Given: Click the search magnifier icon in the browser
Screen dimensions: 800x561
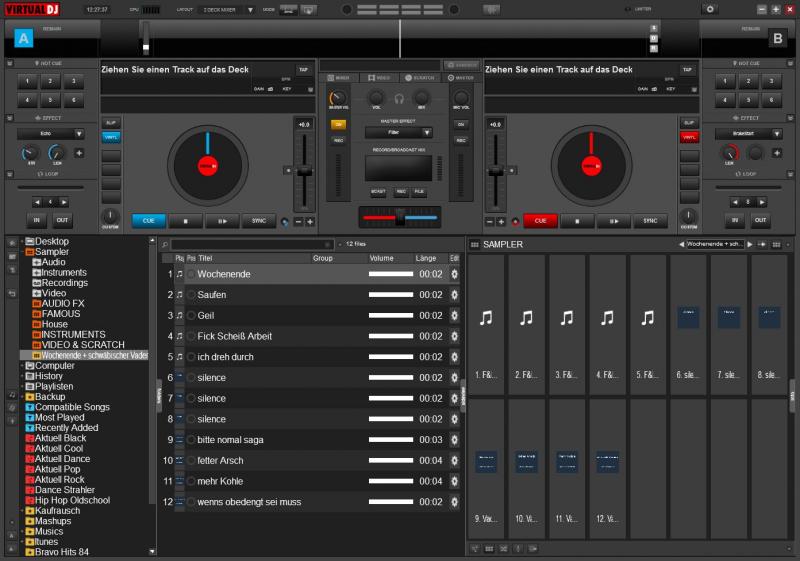Looking at the screenshot, I should 165,244.
